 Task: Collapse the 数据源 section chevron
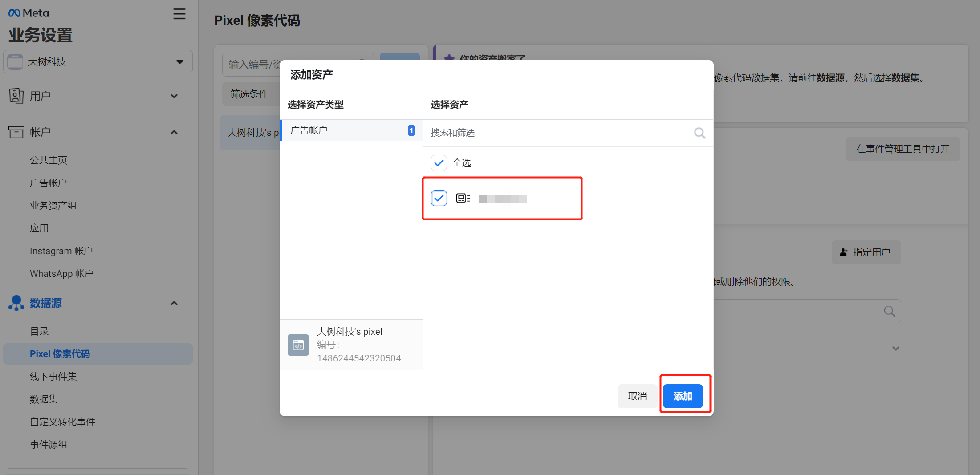pos(174,303)
